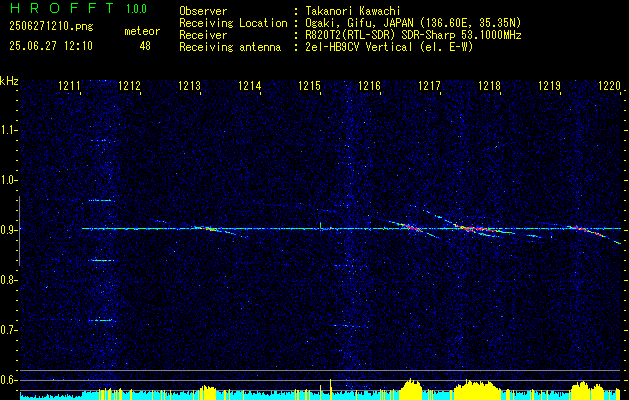This screenshot has height=400, width=629.
Task: Select the filename 2506271210.png
Action: point(51,27)
